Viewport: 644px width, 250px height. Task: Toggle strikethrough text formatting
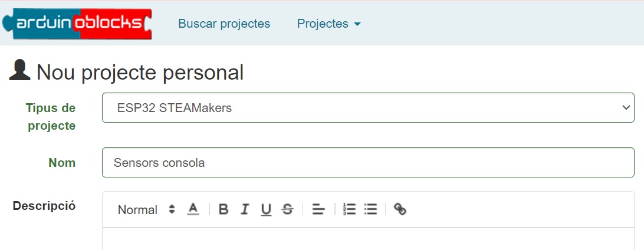287,209
